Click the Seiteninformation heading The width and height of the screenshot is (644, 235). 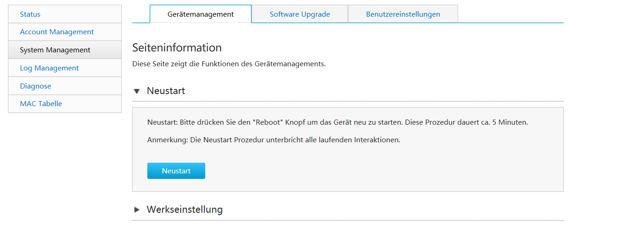177,48
